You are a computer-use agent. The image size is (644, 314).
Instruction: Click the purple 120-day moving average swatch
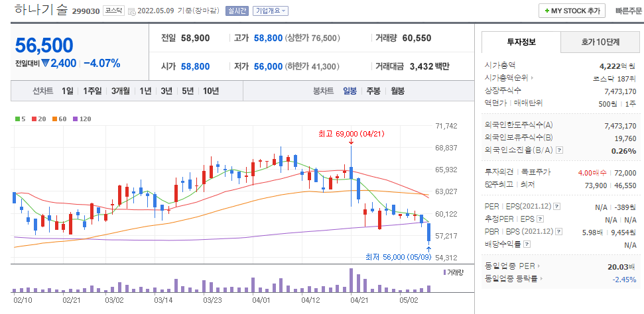75,119
